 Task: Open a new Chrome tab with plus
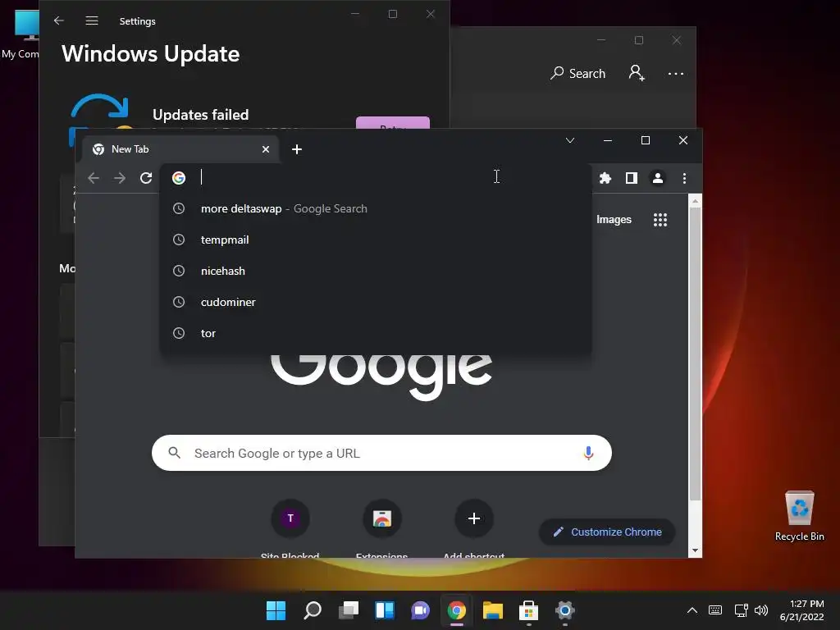[x=297, y=149]
